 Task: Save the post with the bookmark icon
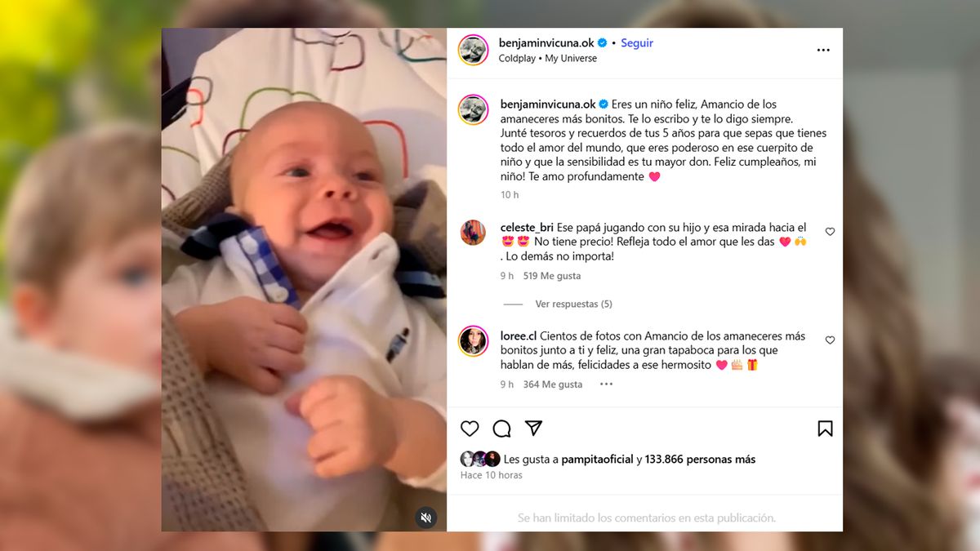(825, 429)
